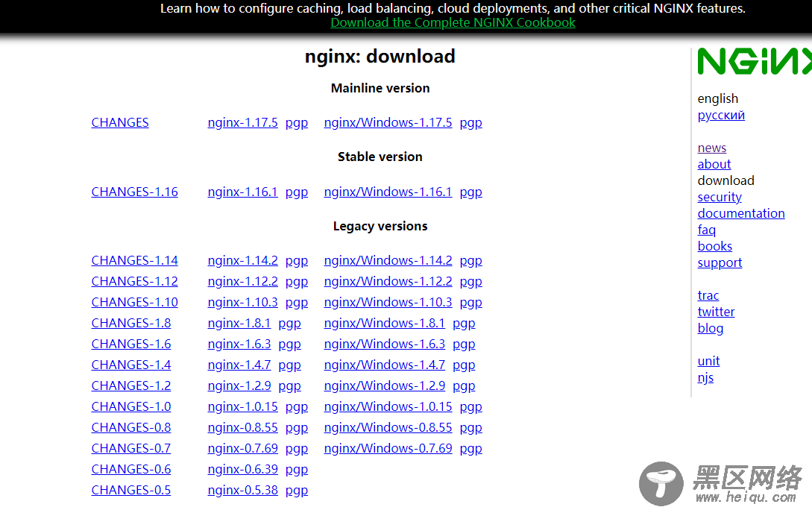Open the blog link

click(710, 329)
